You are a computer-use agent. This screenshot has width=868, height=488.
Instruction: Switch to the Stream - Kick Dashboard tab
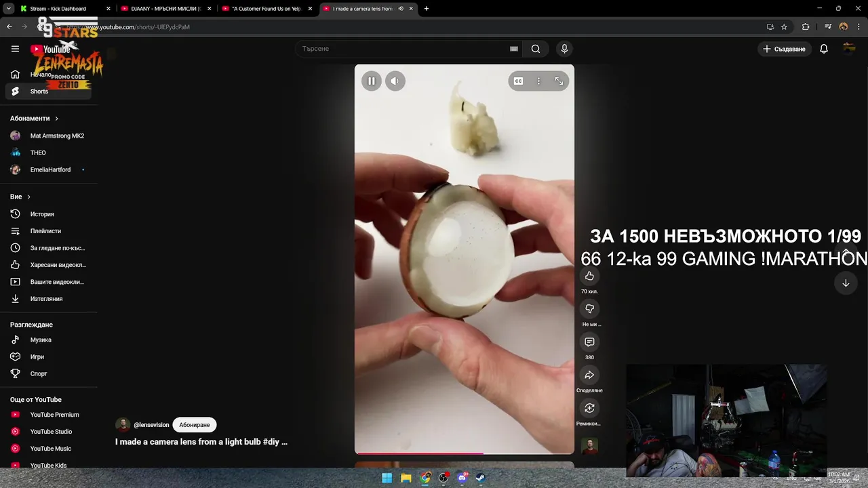(x=65, y=9)
